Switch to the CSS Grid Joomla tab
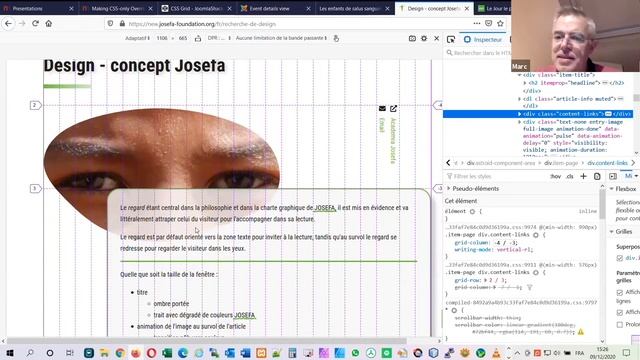The image size is (640, 360). (197, 8)
